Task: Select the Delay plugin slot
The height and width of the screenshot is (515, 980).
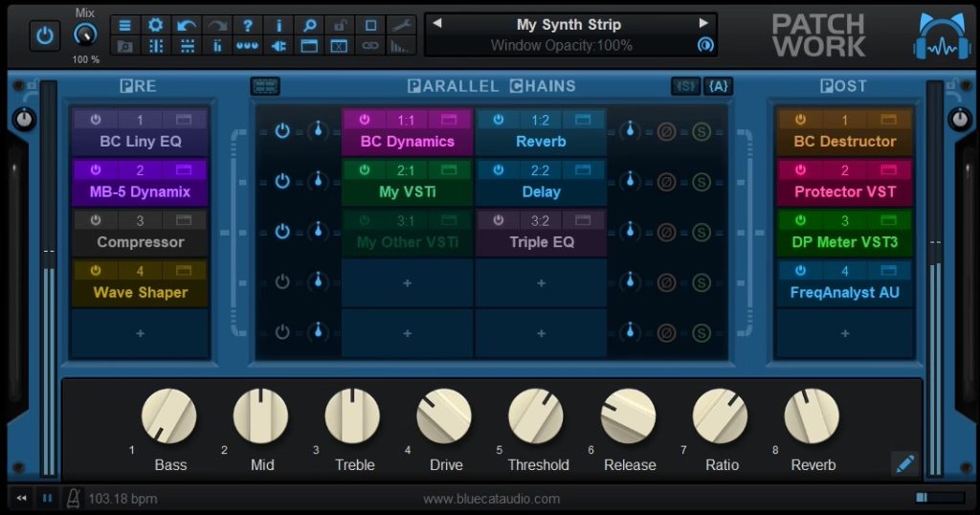Action: tap(541, 191)
